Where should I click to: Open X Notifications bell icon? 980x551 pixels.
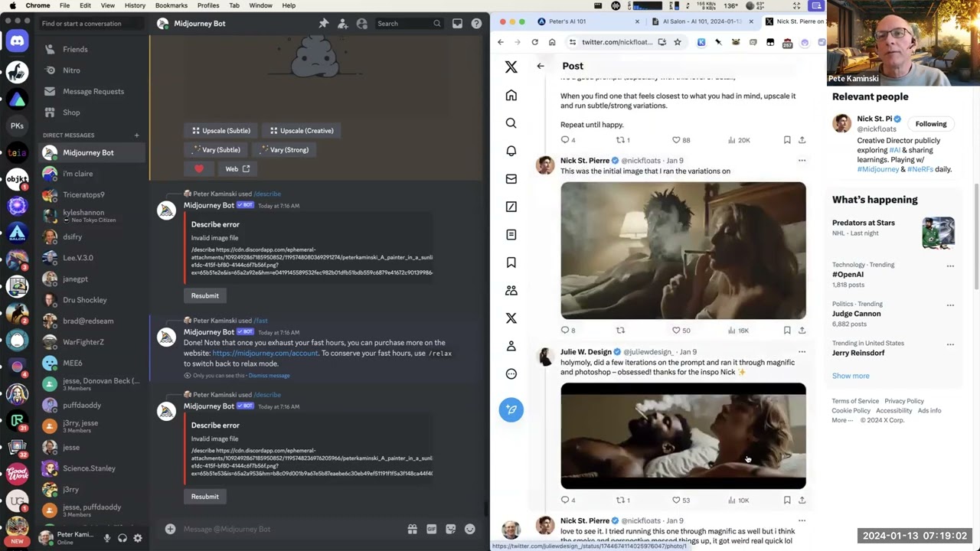[511, 151]
